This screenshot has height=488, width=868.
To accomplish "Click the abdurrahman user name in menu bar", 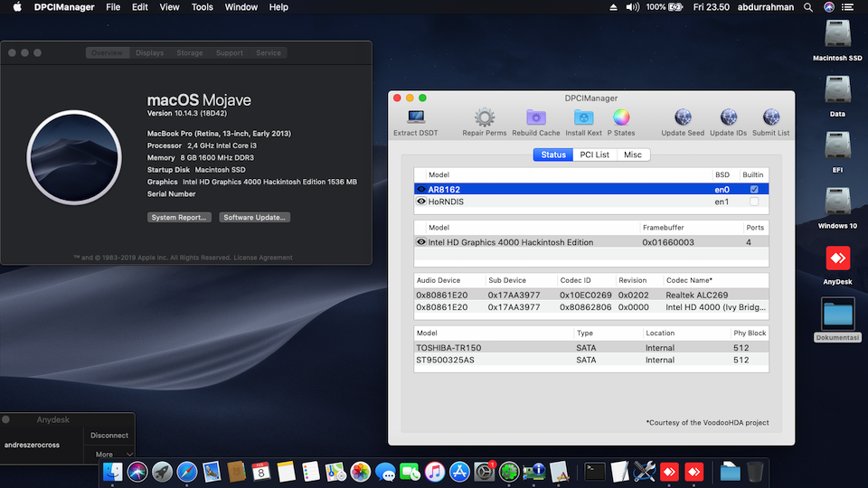I will pyautogui.click(x=766, y=7).
